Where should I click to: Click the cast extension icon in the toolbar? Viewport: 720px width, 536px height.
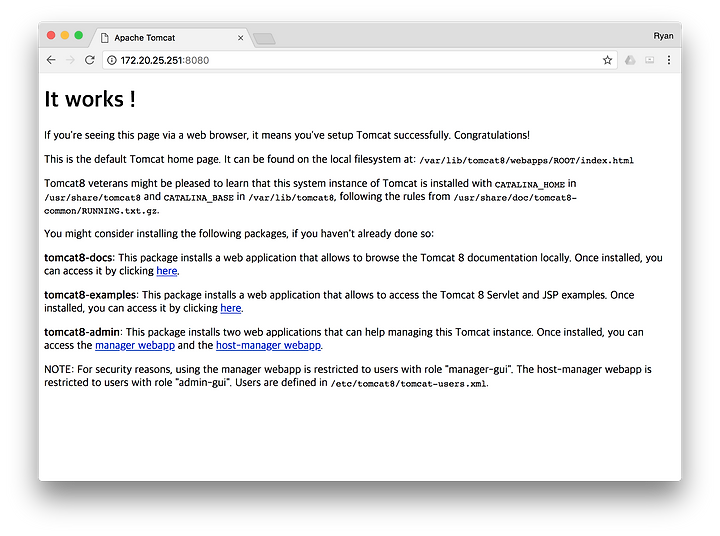649,60
